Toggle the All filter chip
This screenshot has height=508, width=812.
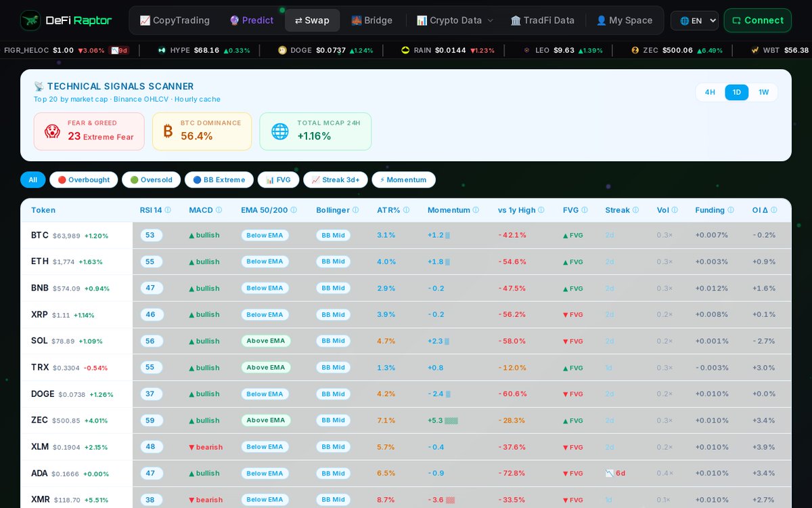coord(32,179)
